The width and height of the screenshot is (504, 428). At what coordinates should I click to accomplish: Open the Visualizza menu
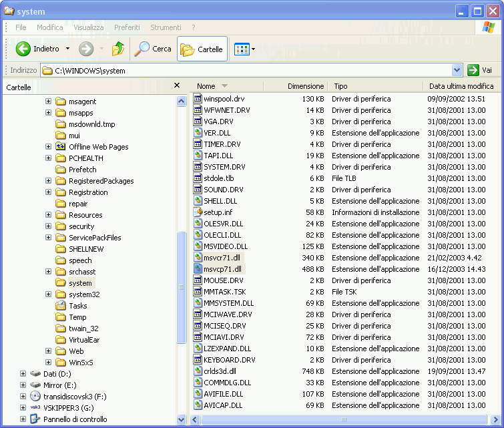click(89, 27)
